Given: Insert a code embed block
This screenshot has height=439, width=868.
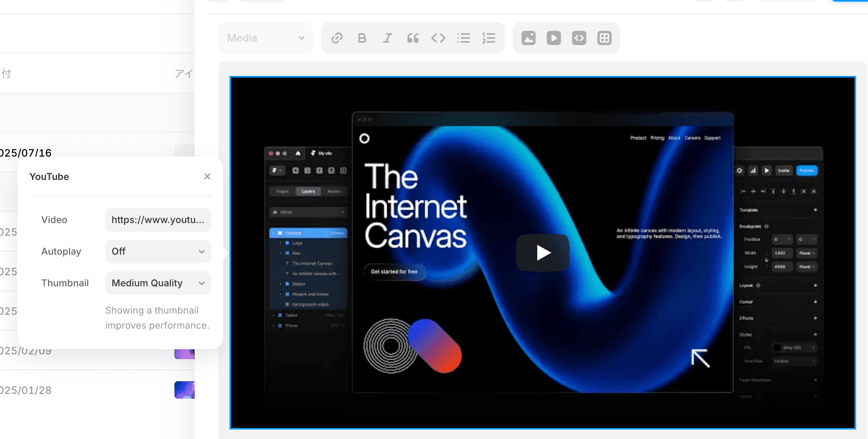Looking at the screenshot, I should point(579,38).
